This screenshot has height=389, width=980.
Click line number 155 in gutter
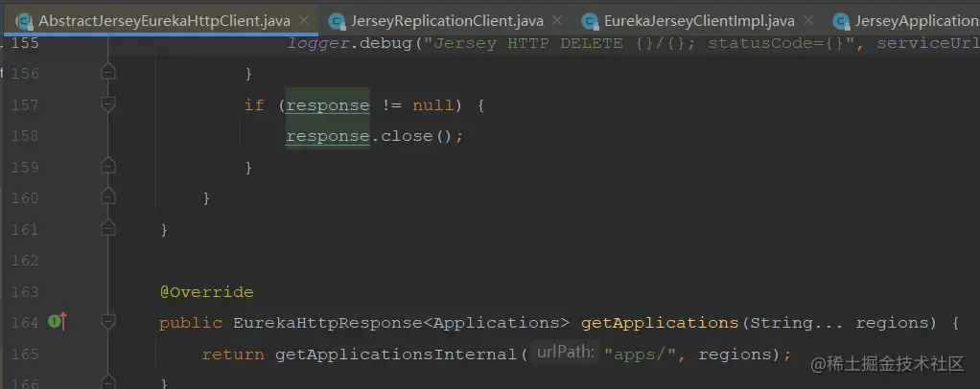tap(25, 43)
